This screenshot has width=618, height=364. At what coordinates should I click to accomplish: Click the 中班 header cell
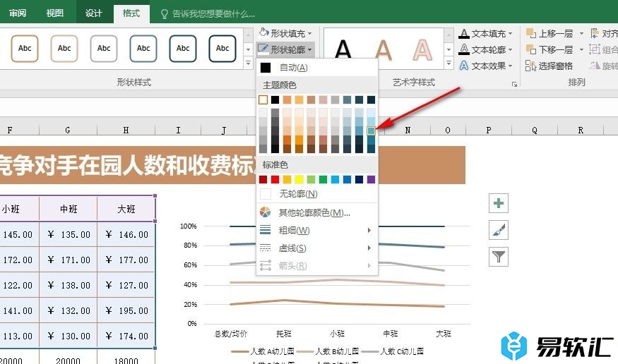69,209
